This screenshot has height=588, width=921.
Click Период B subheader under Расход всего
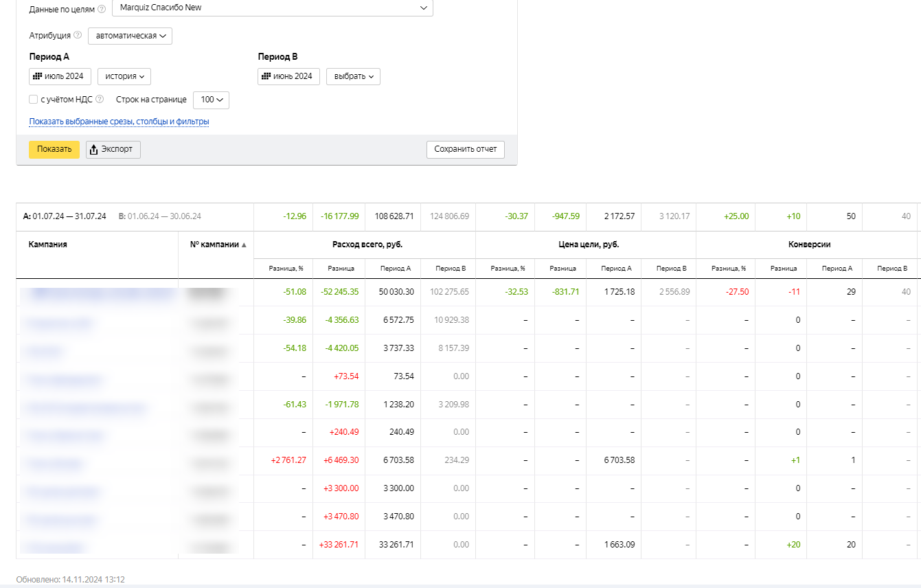[452, 269]
